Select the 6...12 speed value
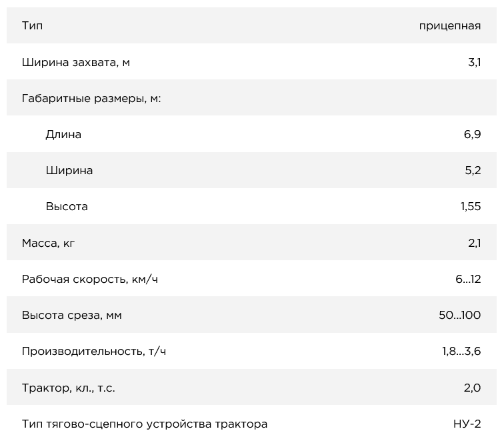Image resolution: width=504 pixels, height=439 pixels. [x=468, y=279]
